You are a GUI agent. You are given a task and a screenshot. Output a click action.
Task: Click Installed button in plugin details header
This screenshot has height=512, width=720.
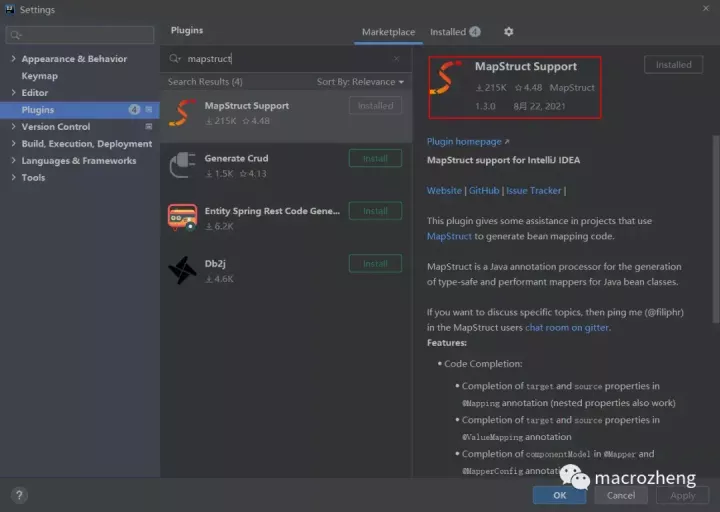click(x=673, y=65)
